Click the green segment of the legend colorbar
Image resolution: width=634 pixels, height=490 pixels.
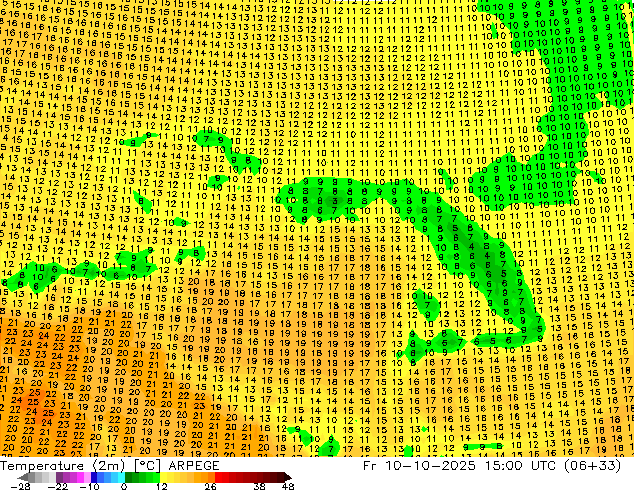point(142,477)
